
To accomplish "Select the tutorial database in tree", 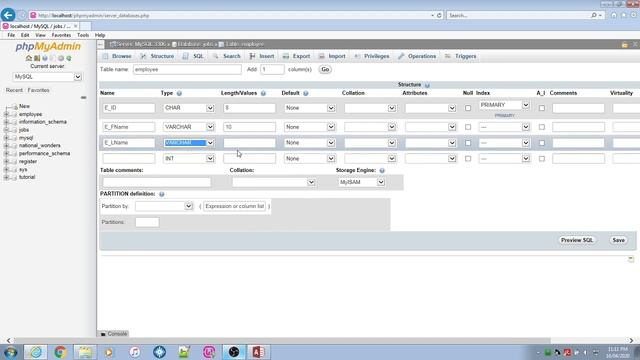I will (27, 177).
